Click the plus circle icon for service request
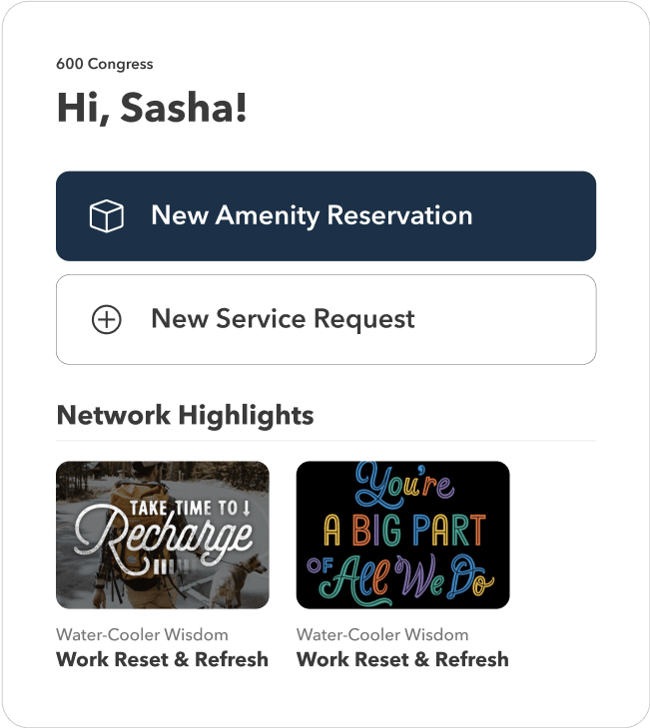 click(x=106, y=320)
